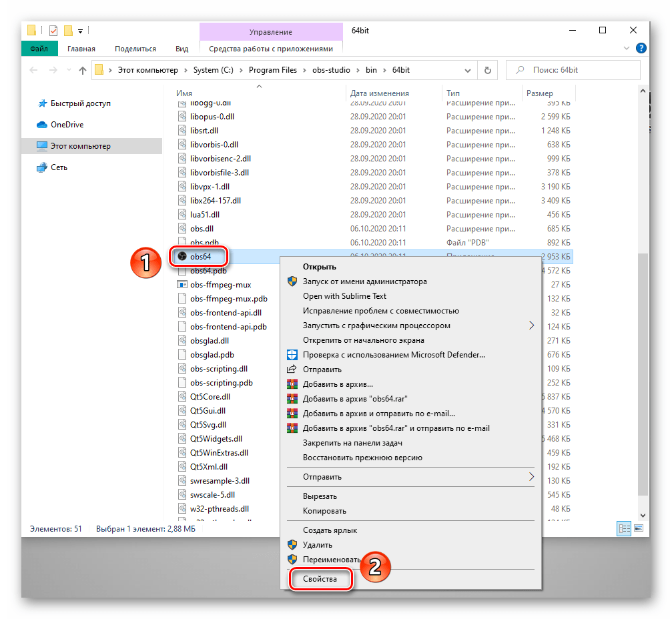Open the "Вид" ribbon tab
This screenshot has height=619, width=672.
click(182, 49)
